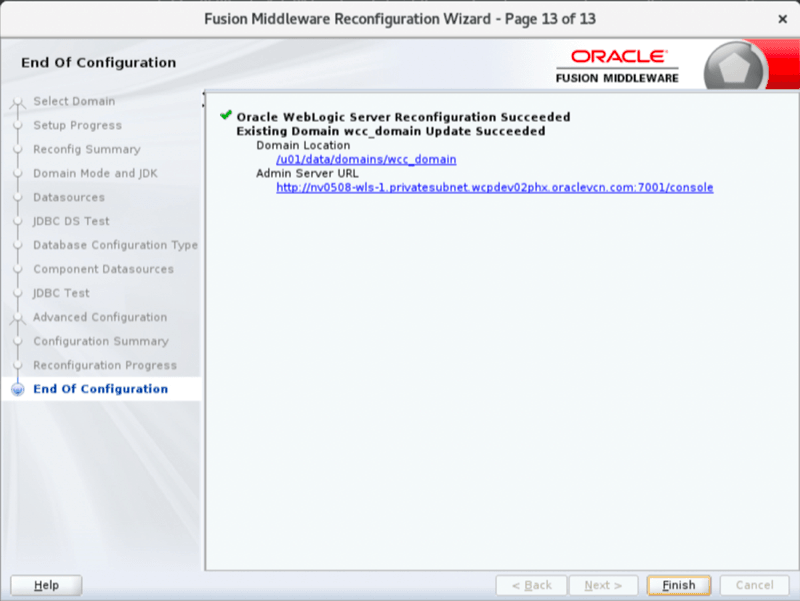Select the Datasources step
800x601 pixels.
coord(69,197)
